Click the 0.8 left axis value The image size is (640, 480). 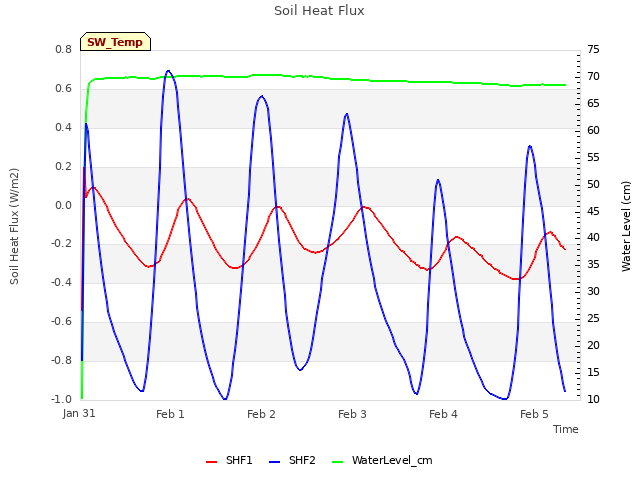click(63, 49)
